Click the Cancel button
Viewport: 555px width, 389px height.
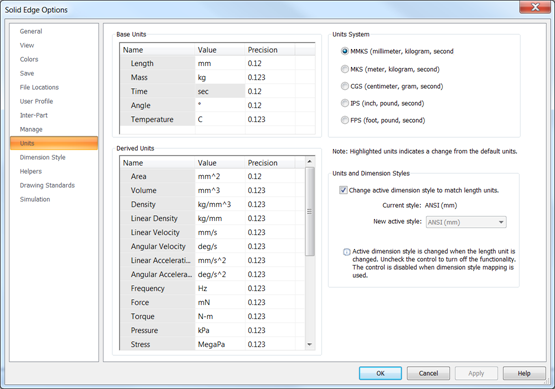(x=428, y=373)
